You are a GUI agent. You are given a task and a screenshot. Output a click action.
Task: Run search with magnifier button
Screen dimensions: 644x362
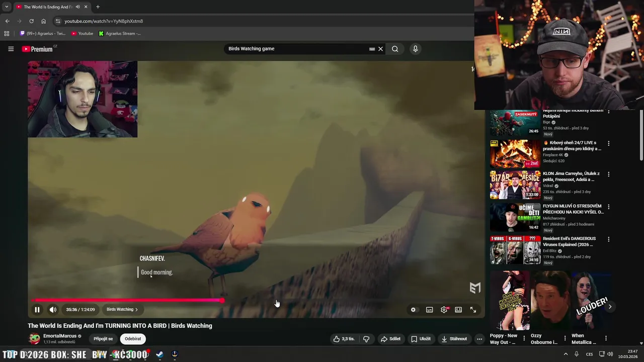[x=395, y=49]
